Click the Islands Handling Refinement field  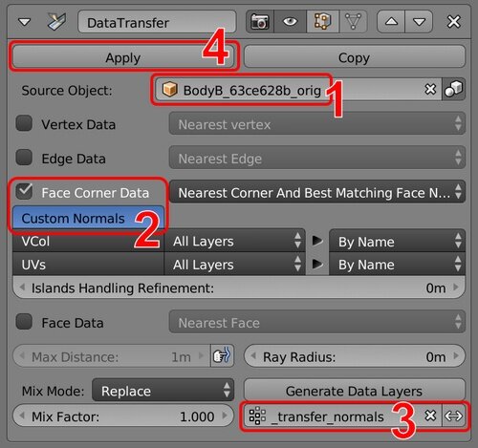tap(239, 288)
